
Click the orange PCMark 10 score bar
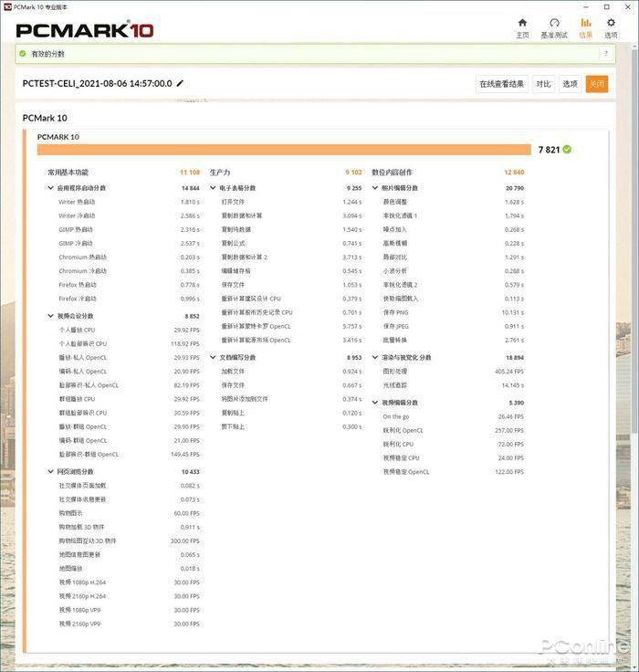(x=284, y=150)
